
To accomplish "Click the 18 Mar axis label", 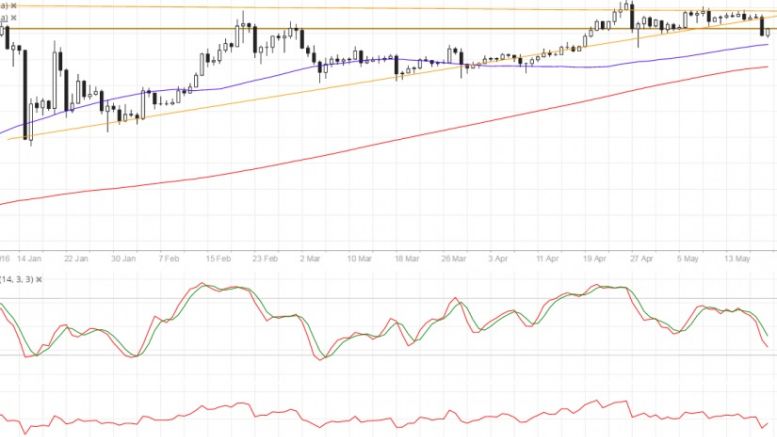I will (409, 258).
